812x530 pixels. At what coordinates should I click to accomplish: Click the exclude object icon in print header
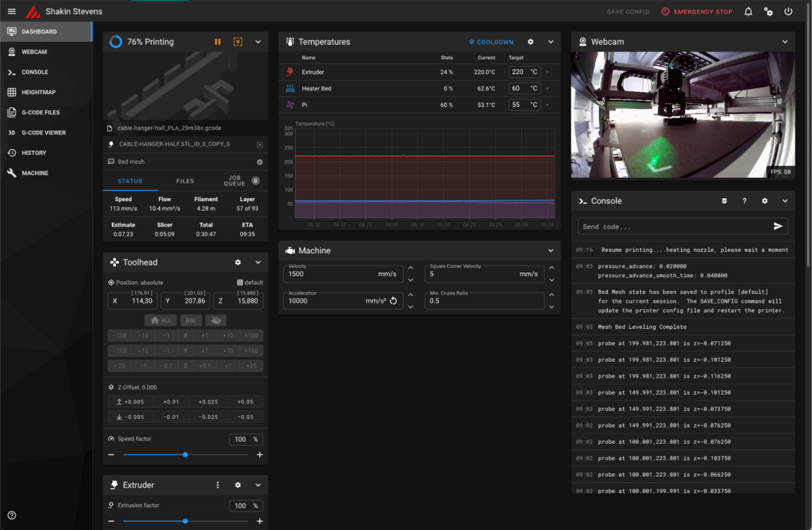click(238, 42)
